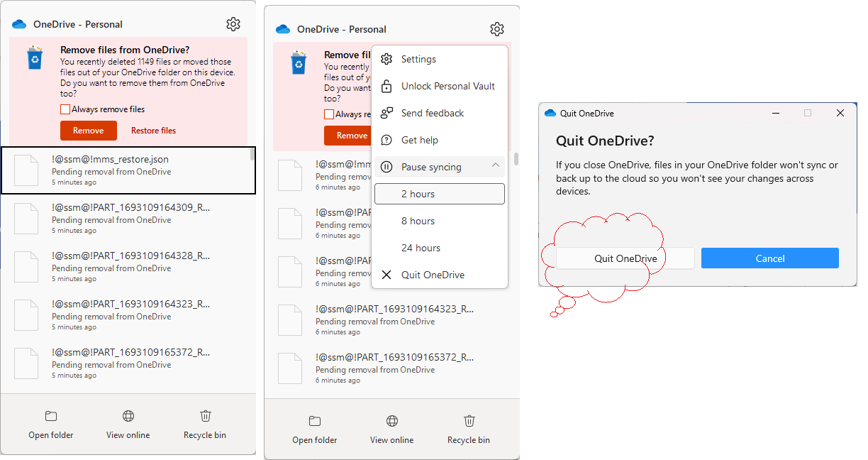Viewport: 868px width, 460px height.
Task: Select !@ssm@!PART_1693109165372_R name in left panel
Action: (x=130, y=352)
